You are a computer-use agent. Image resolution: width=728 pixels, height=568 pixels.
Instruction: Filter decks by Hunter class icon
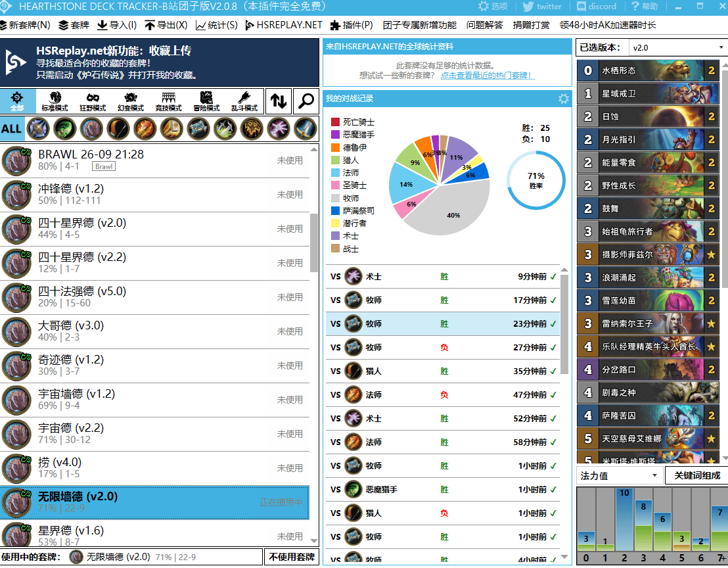click(x=118, y=129)
